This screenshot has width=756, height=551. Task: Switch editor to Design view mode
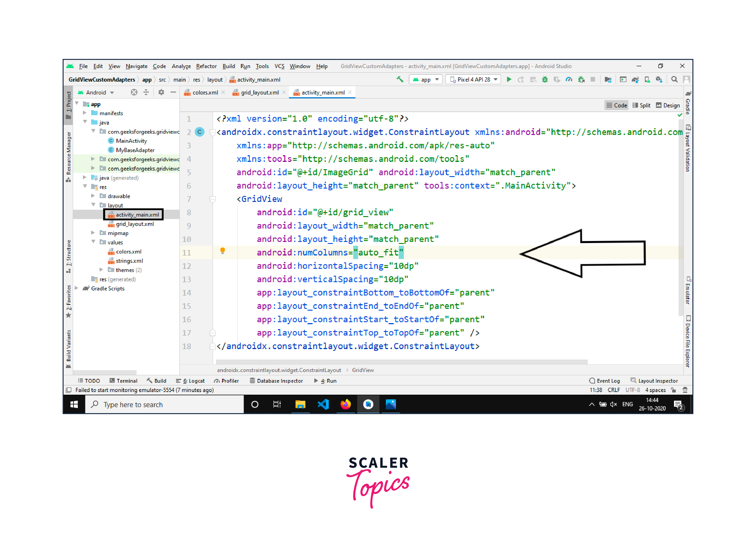tap(668, 105)
